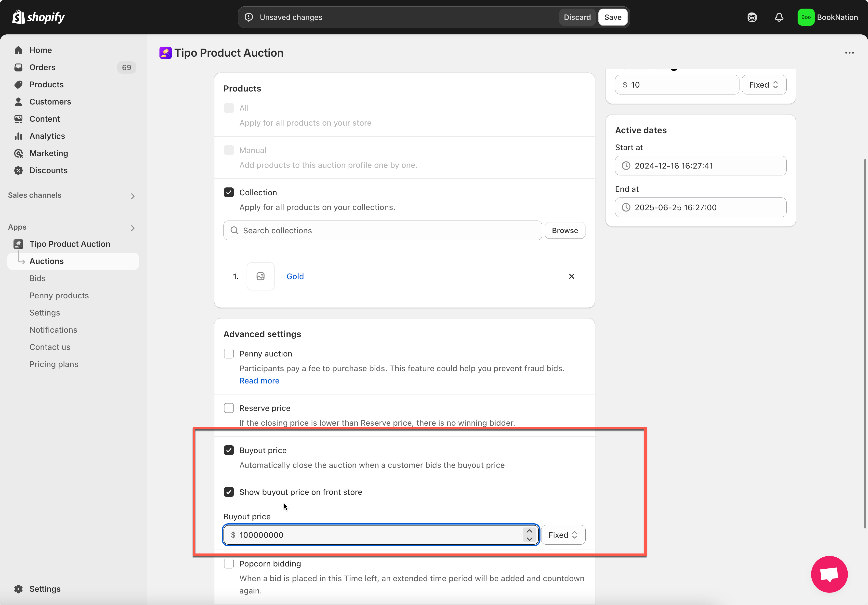Click the Shopify logo
The width and height of the screenshot is (868, 605).
click(38, 17)
